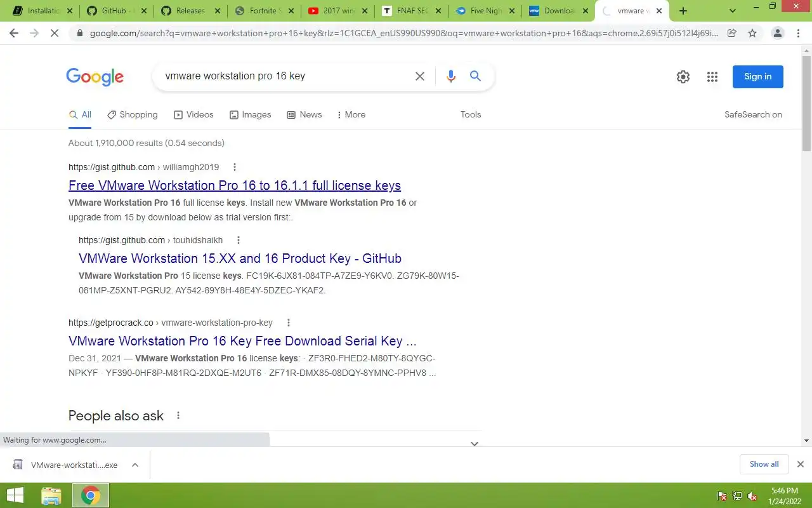Image resolution: width=812 pixels, height=508 pixels.
Task: Start voice search with the microphone icon
Action: (x=451, y=76)
